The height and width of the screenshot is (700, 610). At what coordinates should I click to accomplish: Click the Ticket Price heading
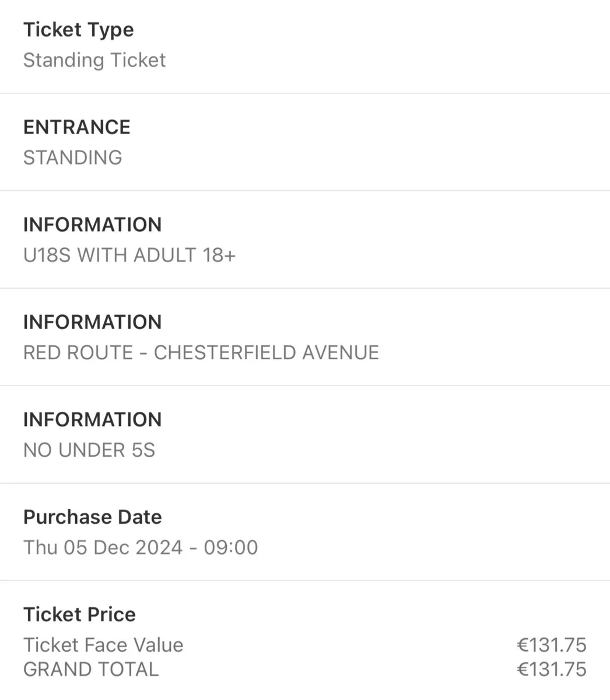[x=79, y=614]
